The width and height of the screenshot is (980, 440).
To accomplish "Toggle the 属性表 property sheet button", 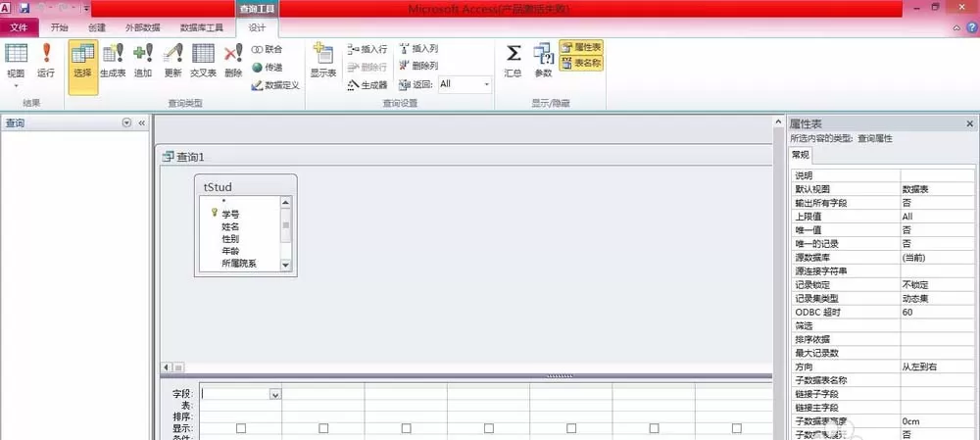I will (581, 47).
